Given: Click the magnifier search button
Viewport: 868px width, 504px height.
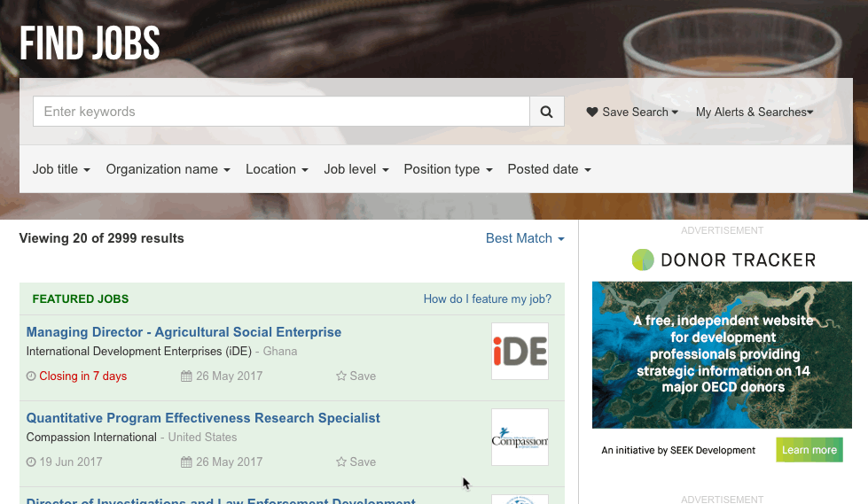Looking at the screenshot, I should click(546, 112).
